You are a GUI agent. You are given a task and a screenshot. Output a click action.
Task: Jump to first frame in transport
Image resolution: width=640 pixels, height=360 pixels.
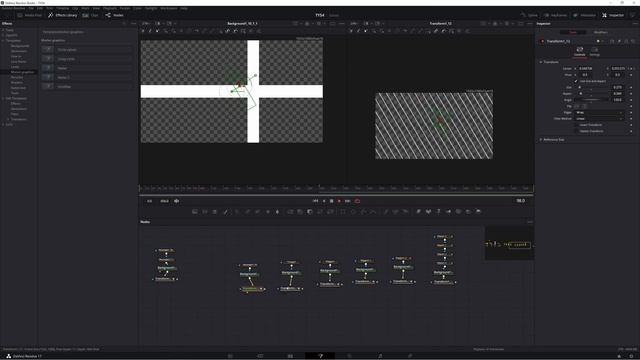316,201
